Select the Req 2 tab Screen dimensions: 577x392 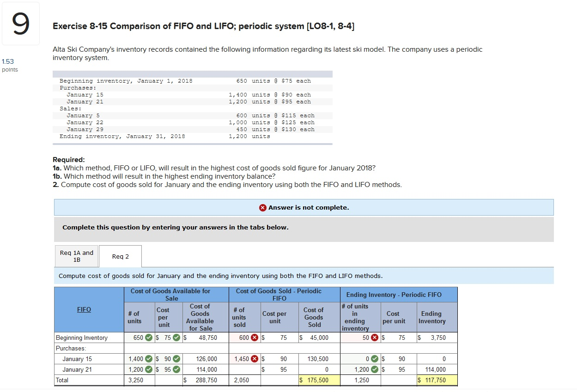click(120, 256)
